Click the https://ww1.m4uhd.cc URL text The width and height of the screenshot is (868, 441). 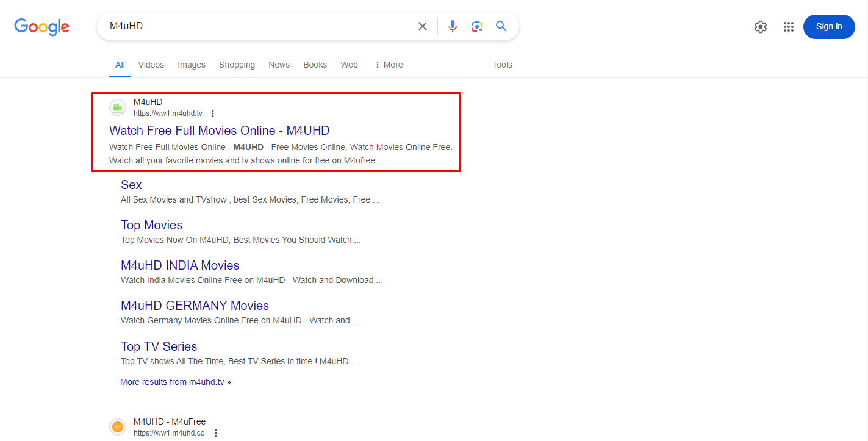pyautogui.click(x=170, y=433)
